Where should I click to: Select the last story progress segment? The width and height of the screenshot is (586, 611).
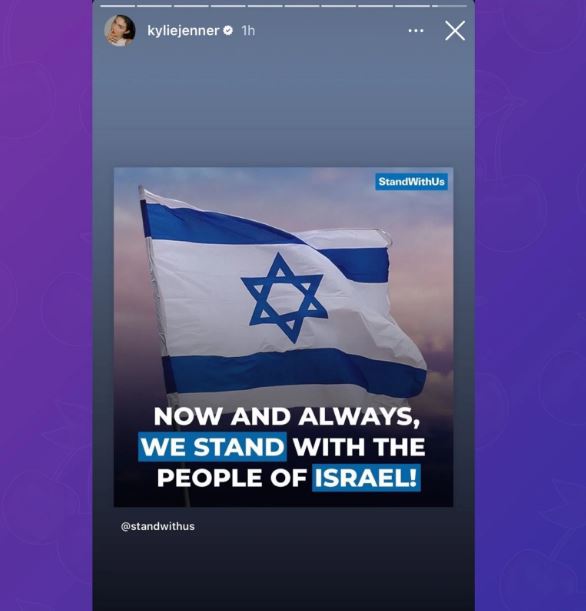pyautogui.click(x=449, y=6)
